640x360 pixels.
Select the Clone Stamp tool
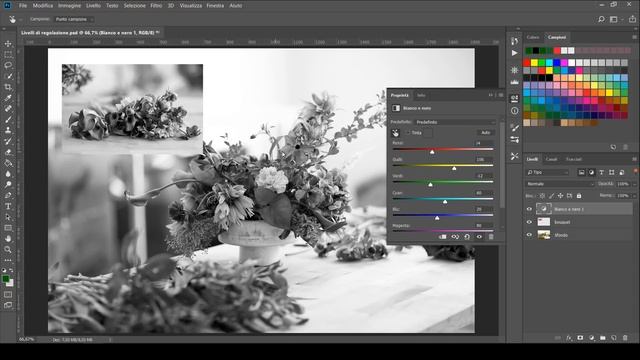point(8,130)
